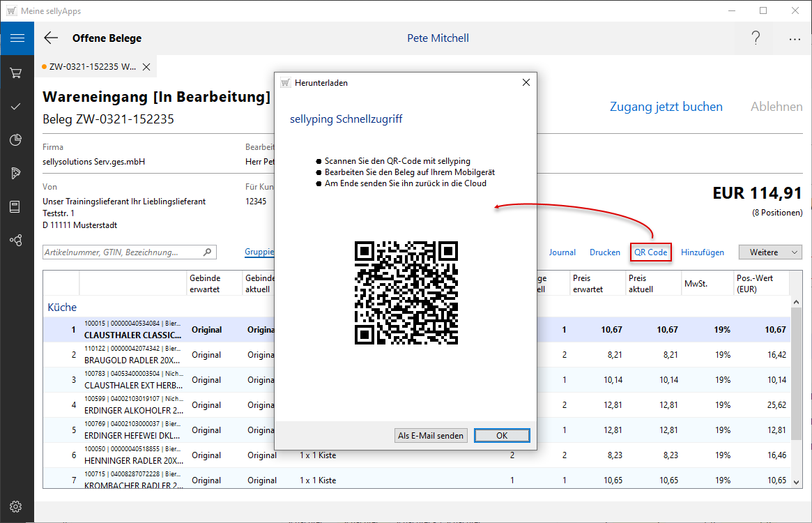Click OK in the Herunterladen dialog

pyautogui.click(x=502, y=436)
